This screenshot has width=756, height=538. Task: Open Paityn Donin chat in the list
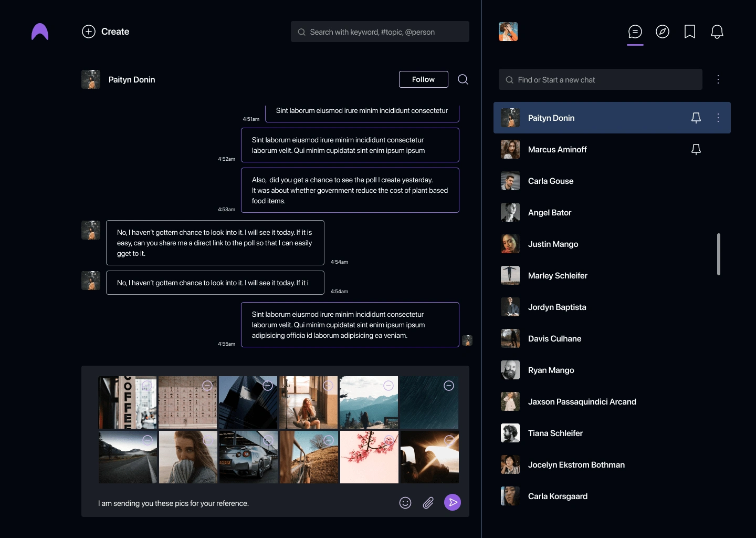(612, 118)
